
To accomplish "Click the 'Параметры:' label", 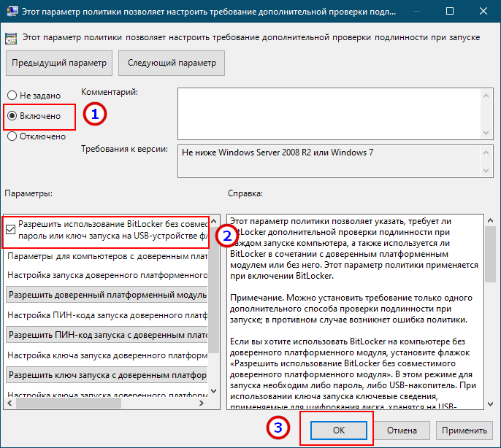I will click(28, 193).
